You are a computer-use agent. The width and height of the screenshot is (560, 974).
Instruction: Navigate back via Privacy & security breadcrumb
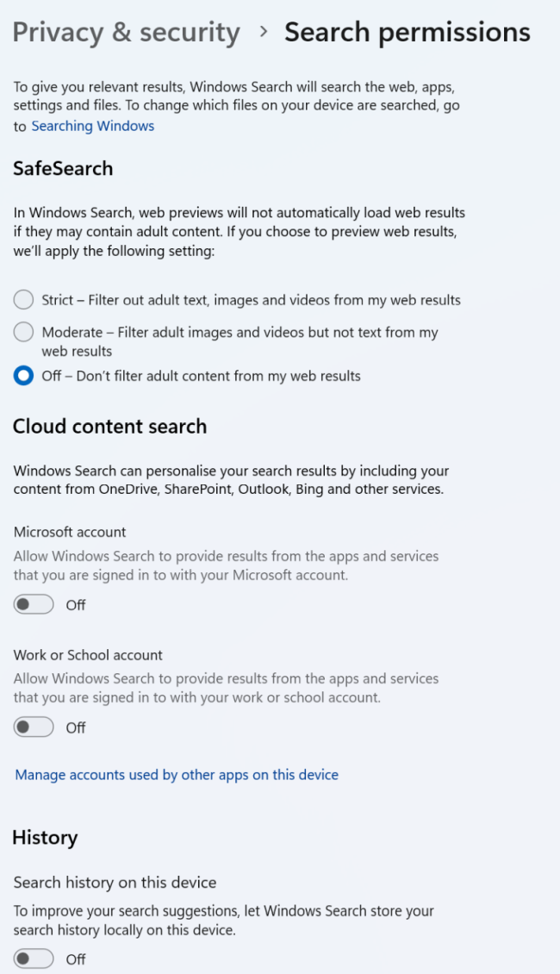point(126,32)
